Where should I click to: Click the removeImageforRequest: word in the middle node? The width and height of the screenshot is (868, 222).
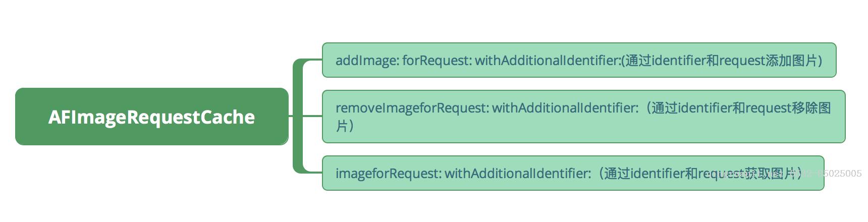click(412, 108)
